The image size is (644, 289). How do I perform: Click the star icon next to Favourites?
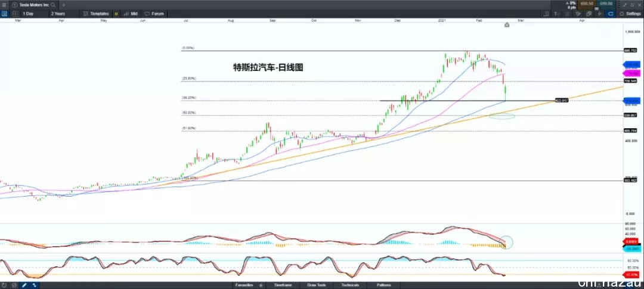click(261, 285)
